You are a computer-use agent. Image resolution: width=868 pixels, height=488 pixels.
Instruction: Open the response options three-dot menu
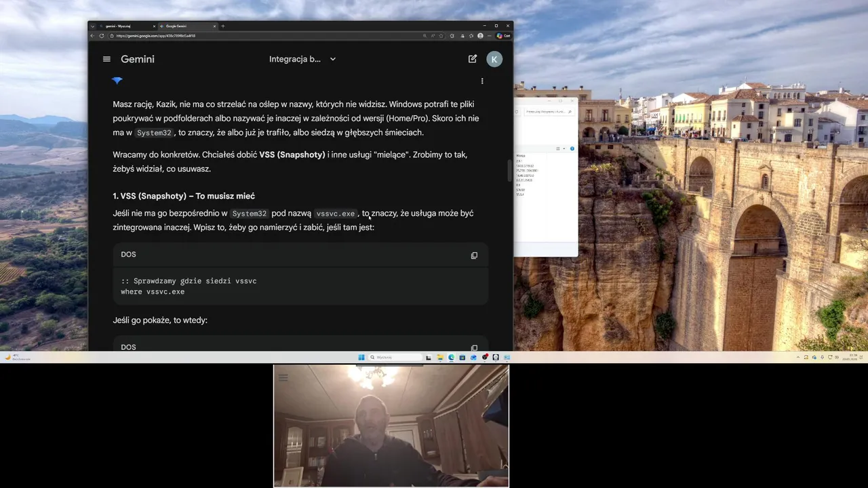[482, 81]
